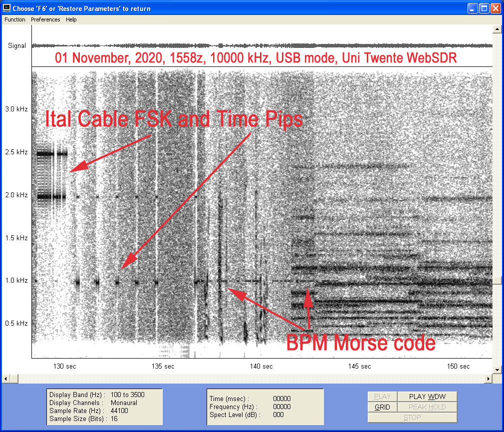Click the 2.0 kHz frequency label
The width and height of the screenshot is (504, 432).
tap(16, 195)
